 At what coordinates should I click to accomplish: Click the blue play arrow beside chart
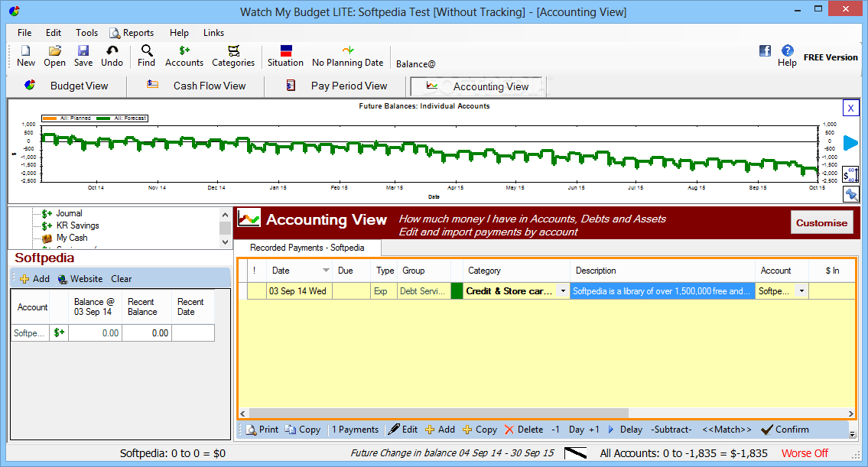tap(850, 143)
